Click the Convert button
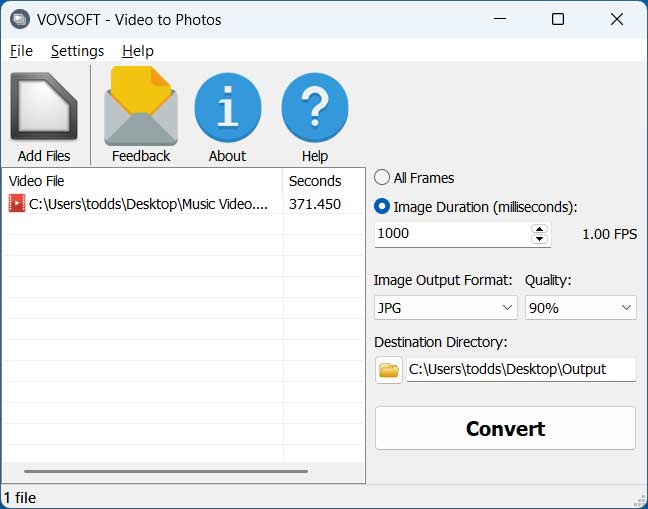Image resolution: width=648 pixels, height=509 pixels. pos(505,428)
